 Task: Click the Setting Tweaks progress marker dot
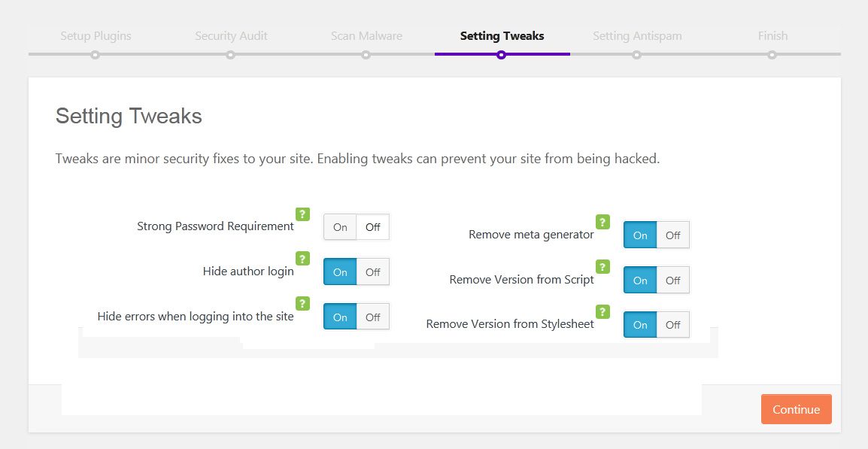[x=502, y=55]
